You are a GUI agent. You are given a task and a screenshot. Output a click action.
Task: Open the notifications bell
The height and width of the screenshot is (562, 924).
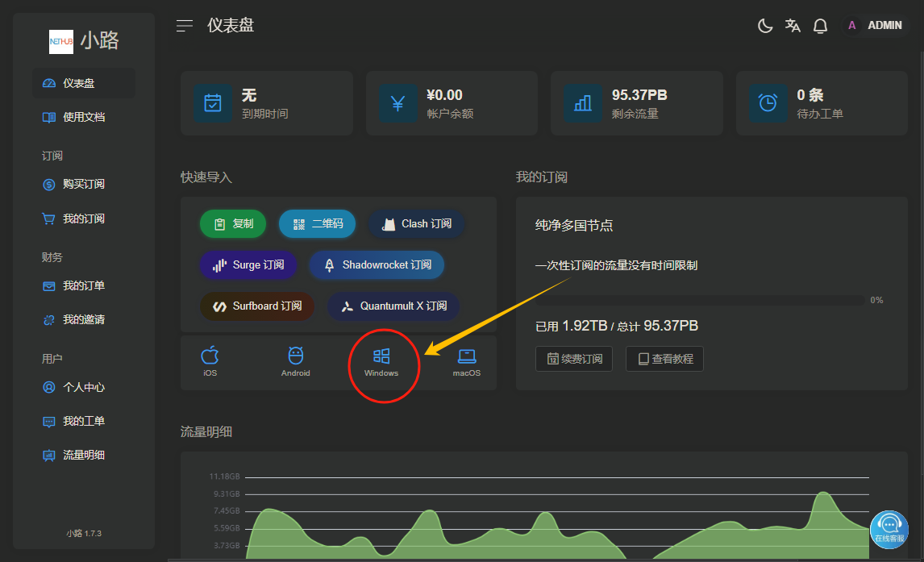(x=820, y=26)
